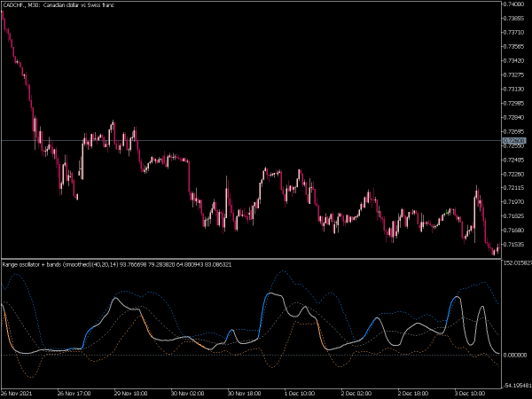This screenshot has height=399, width=532.
Task: Click the 0.71680 price scale label
Action: tap(514, 231)
